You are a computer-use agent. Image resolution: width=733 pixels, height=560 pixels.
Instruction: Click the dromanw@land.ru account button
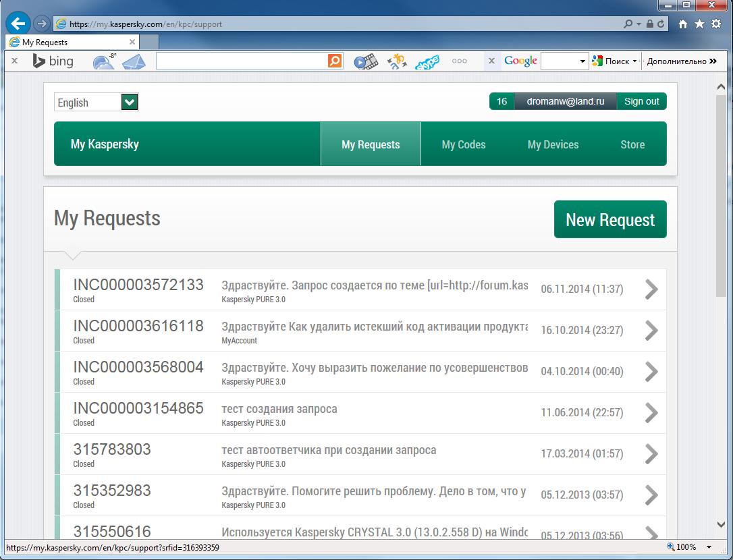[x=565, y=101]
